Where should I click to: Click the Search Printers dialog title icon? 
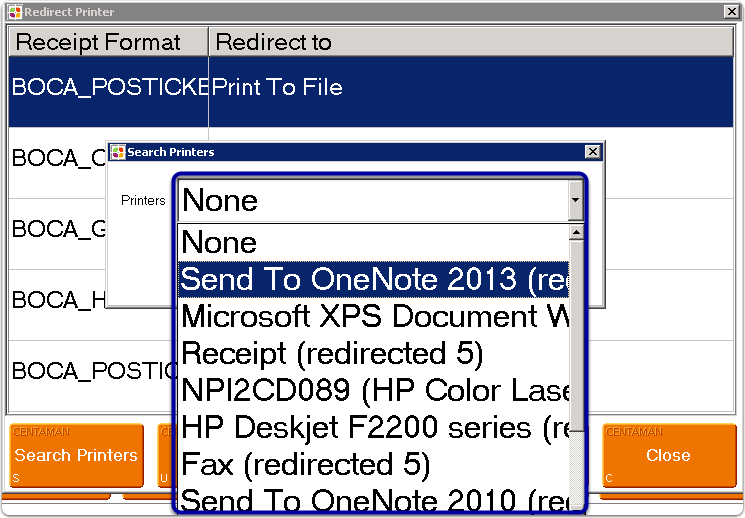click(x=118, y=152)
